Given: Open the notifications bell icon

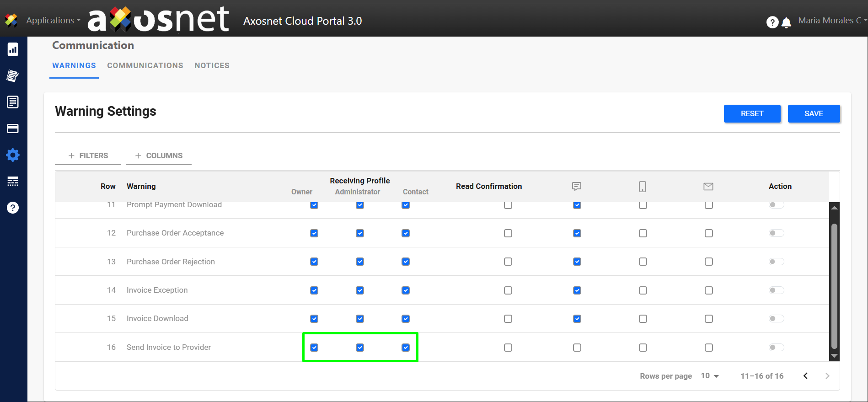Looking at the screenshot, I should click(x=786, y=22).
